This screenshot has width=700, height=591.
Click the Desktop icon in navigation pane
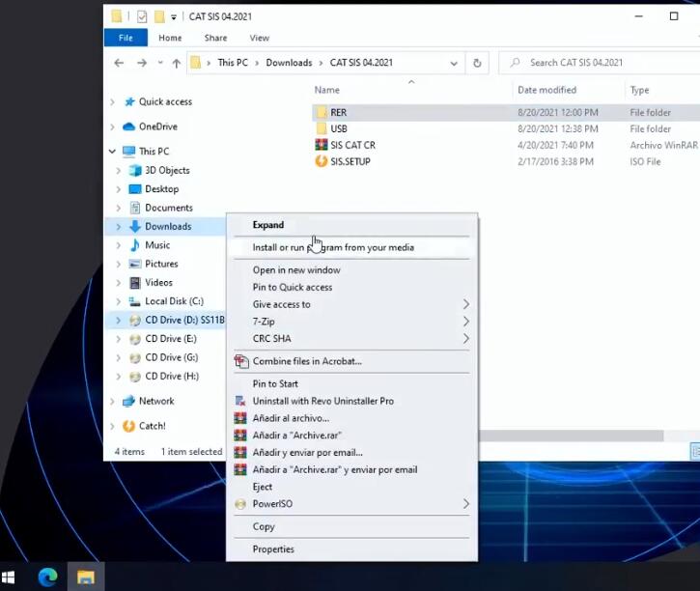pyautogui.click(x=135, y=189)
